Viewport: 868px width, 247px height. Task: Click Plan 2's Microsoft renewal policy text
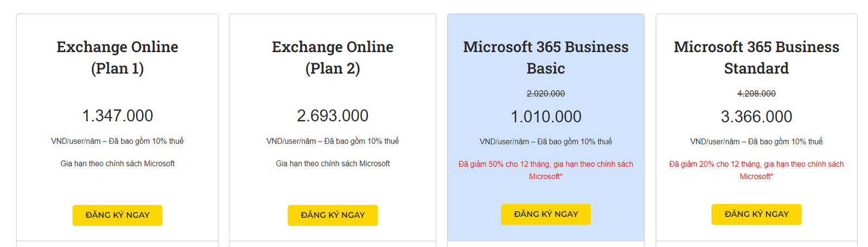[x=333, y=163]
